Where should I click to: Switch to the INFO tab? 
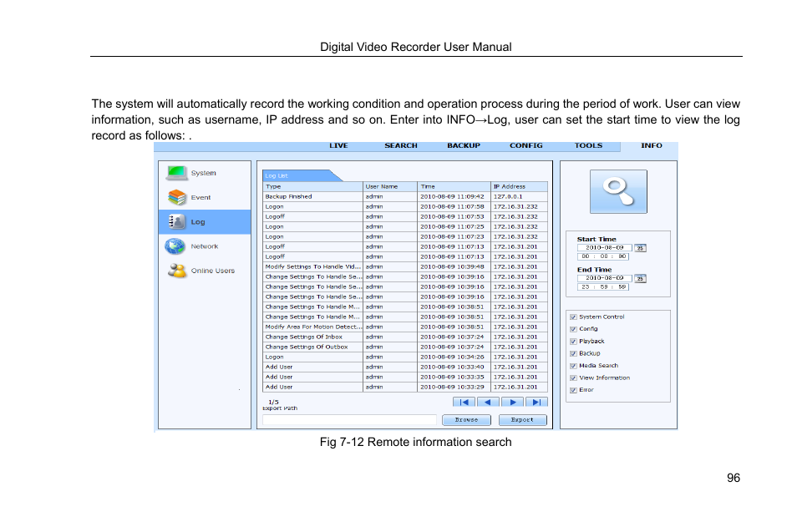tap(651, 146)
